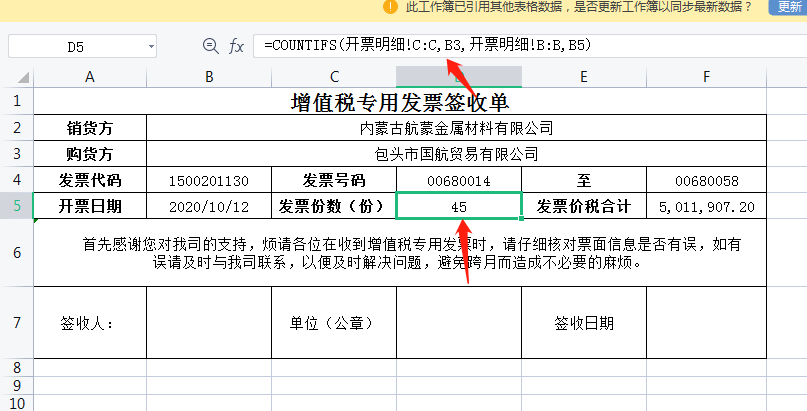Select row 7 header
The image size is (807, 411).
16,323
